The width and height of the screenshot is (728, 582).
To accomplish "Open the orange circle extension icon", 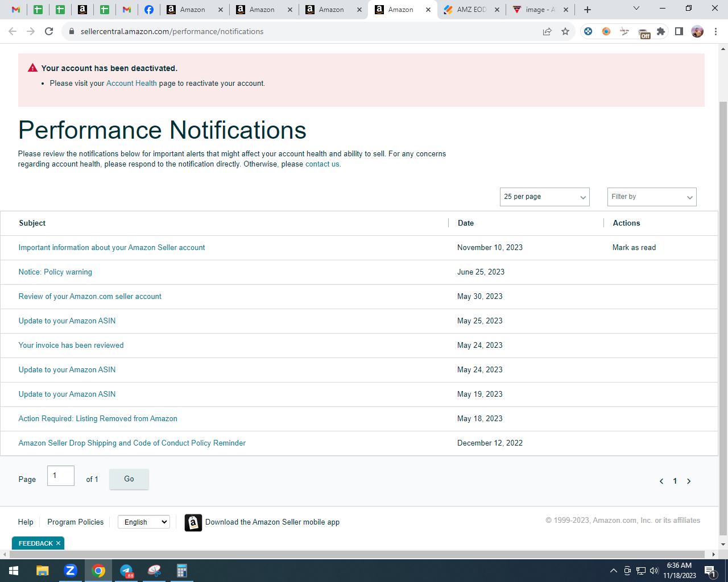I will pyautogui.click(x=606, y=31).
